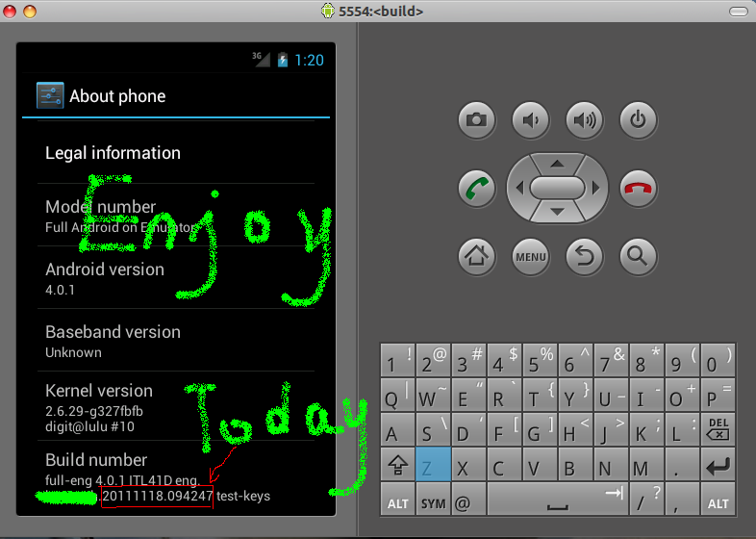This screenshot has width=756, height=539.
Task: Click the 1 ! number key
Action: click(398, 361)
